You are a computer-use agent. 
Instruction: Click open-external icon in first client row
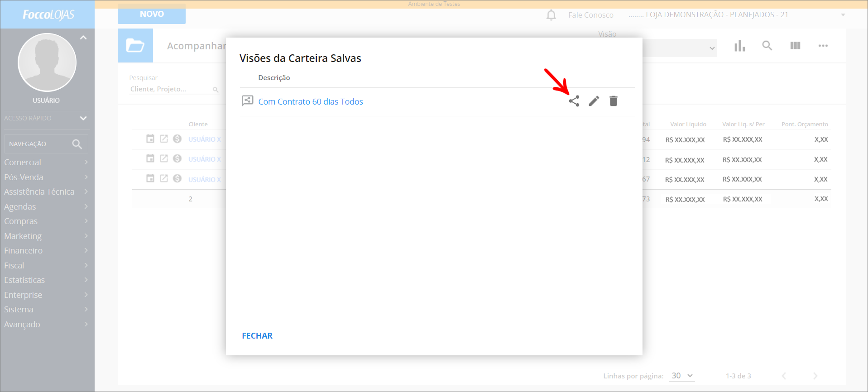[164, 139]
